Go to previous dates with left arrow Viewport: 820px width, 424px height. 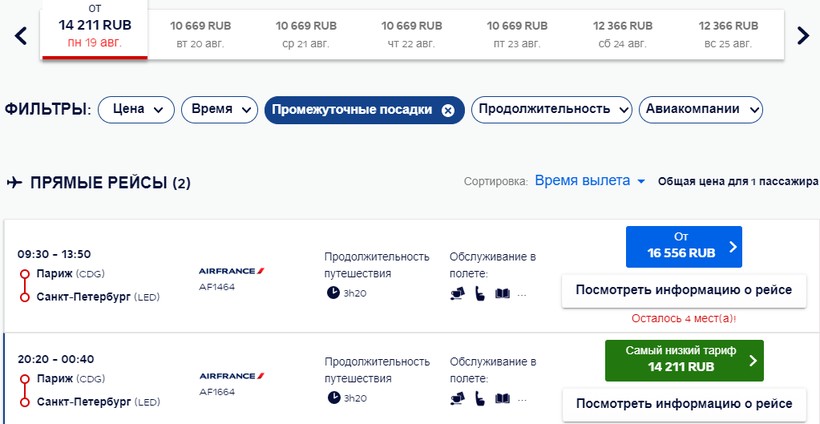(20, 35)
